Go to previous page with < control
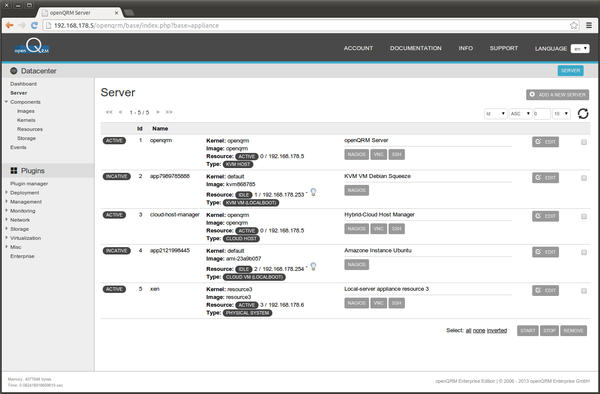Viewport: 600px width, 394px height. coord(121,112)
